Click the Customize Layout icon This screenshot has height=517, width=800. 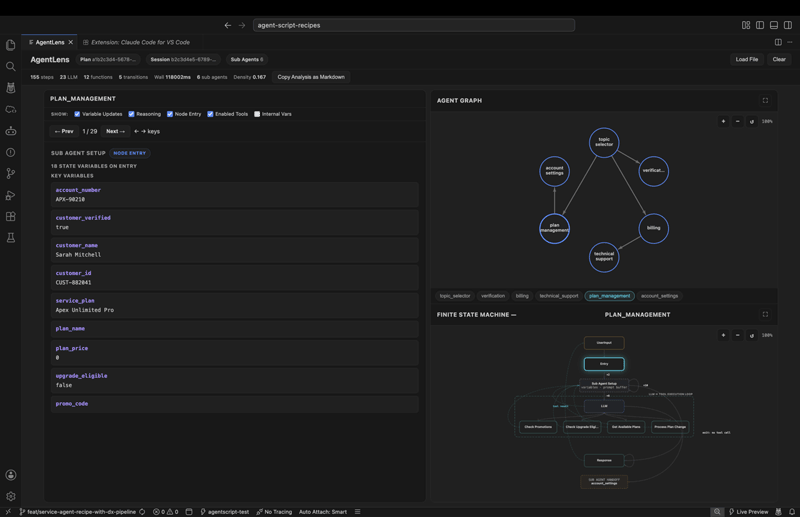coord(746,25)
